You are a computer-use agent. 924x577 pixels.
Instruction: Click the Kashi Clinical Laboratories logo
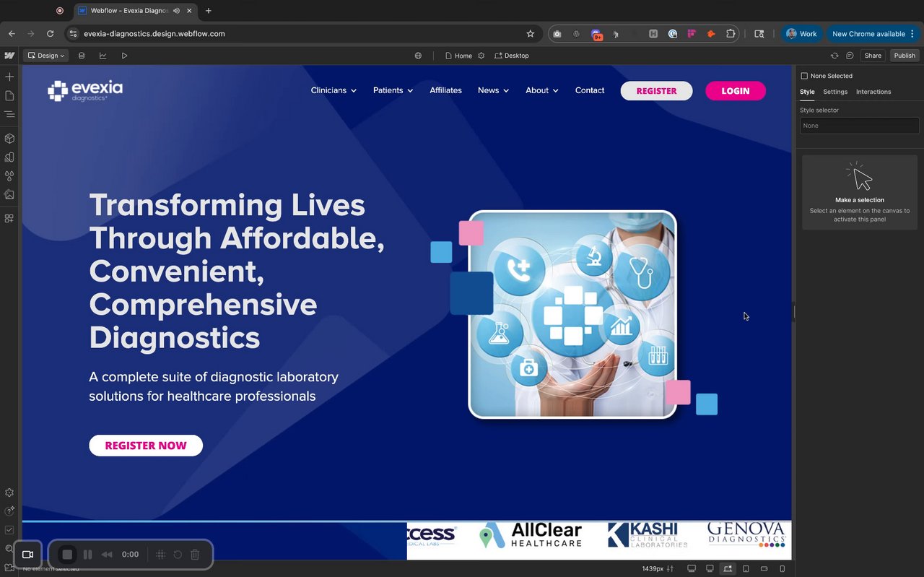click(647, 535)
